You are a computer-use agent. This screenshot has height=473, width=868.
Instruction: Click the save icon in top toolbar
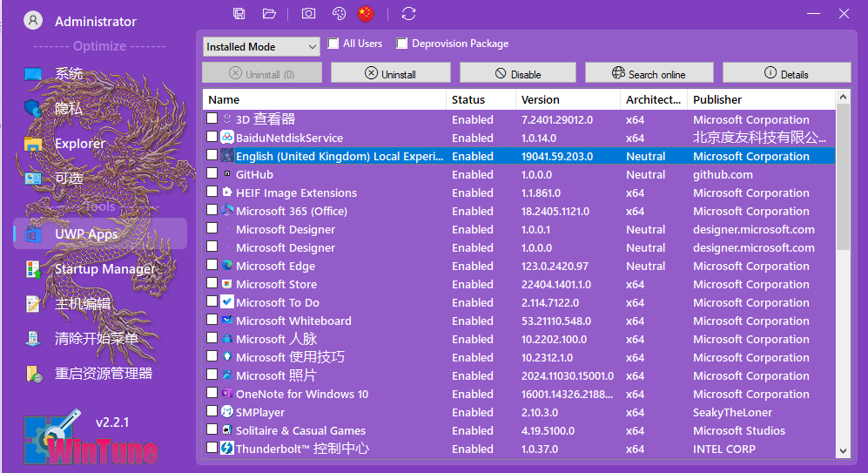(239, 13)
